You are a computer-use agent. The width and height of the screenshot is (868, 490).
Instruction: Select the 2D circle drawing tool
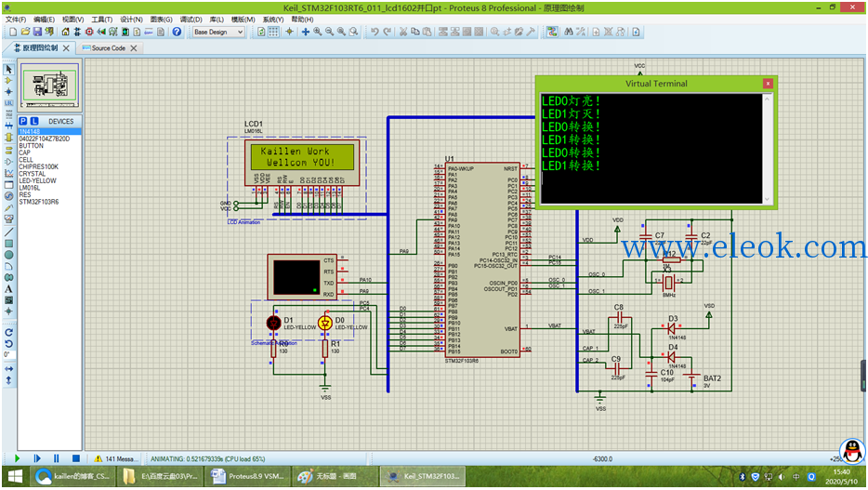[x=8, y=255]
